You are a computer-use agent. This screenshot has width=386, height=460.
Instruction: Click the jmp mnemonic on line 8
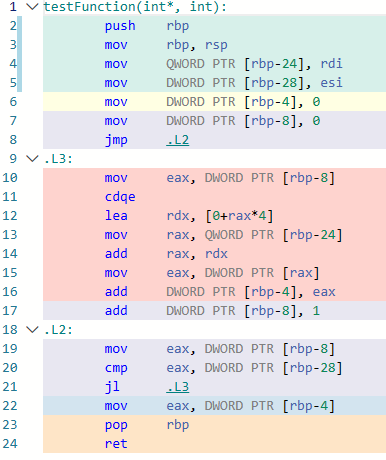(x=116, y=140)
